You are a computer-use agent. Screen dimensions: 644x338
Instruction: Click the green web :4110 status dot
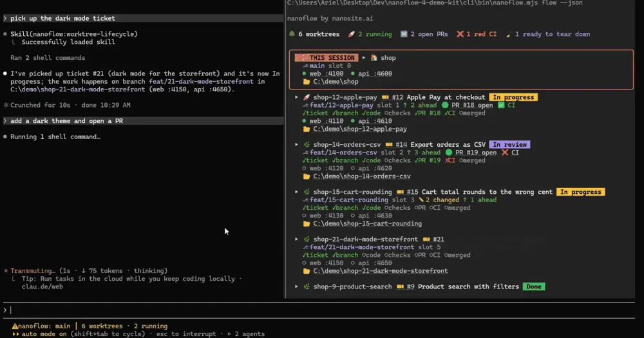pyautogui.click(x=305, y=121)
